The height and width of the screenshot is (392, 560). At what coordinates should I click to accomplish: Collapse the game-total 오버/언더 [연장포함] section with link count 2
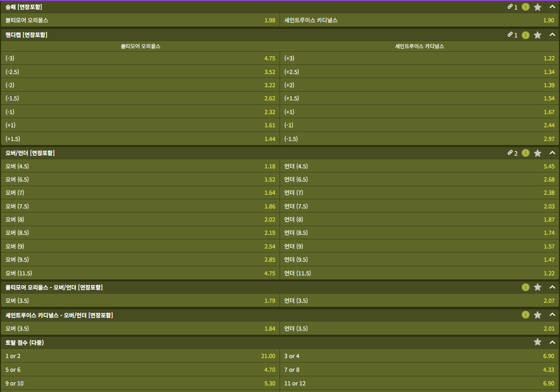pyautogui.click(x=552, y=153)
